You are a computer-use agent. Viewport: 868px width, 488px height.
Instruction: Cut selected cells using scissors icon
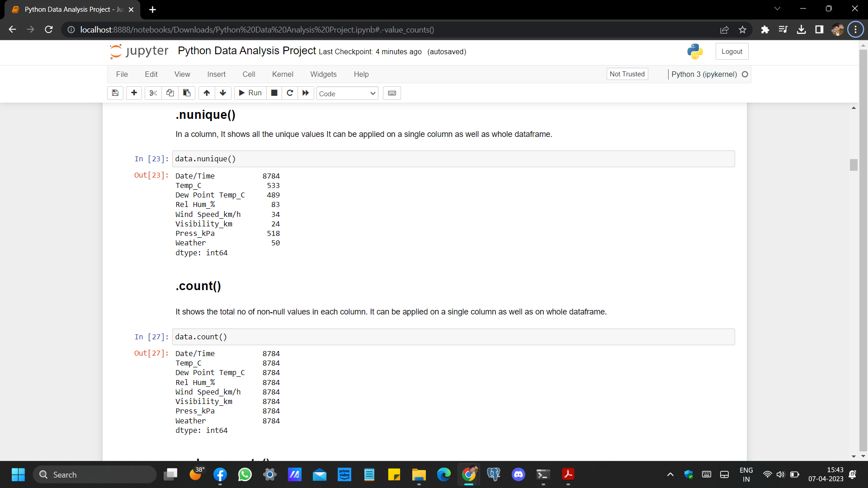[153, 93]
